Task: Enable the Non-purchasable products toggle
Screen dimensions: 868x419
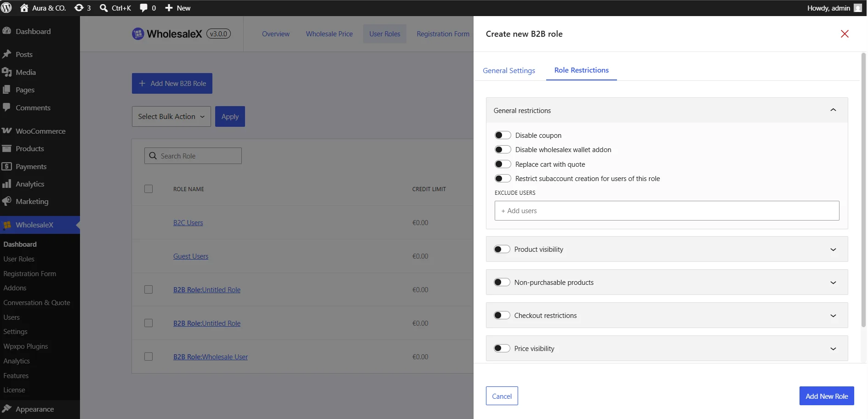Action: (x=502, y=282)
